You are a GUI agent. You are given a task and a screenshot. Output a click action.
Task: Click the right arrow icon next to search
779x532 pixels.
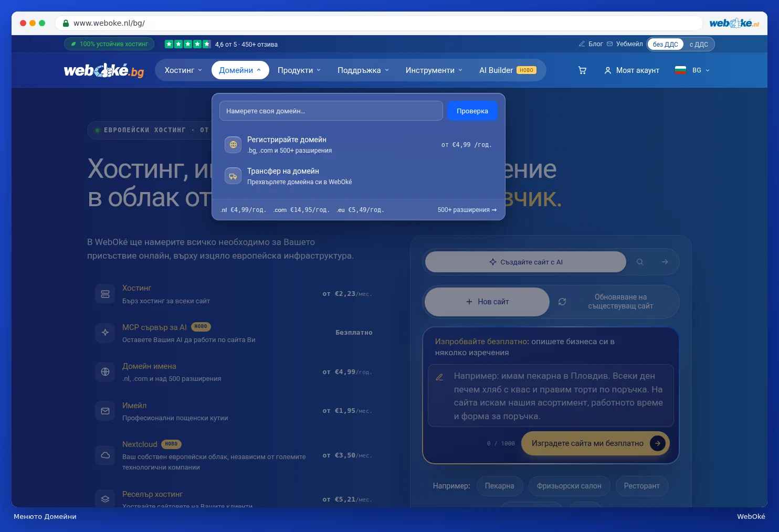click(x=665, y=262)
